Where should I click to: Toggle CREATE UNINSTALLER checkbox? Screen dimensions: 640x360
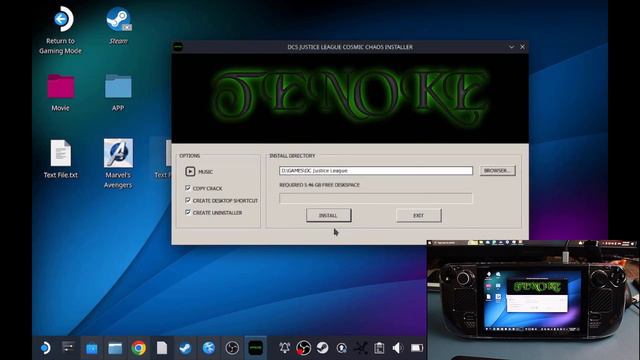tap(188, 213)
